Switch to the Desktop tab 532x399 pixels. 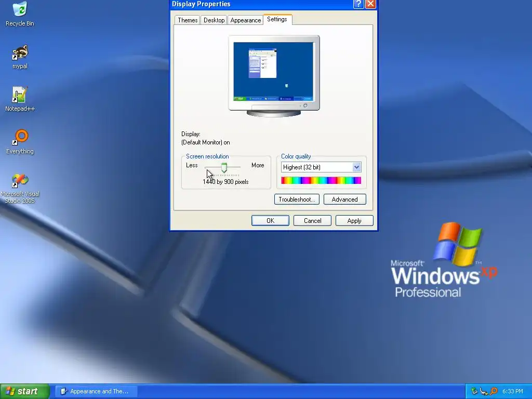click(214, 20)
